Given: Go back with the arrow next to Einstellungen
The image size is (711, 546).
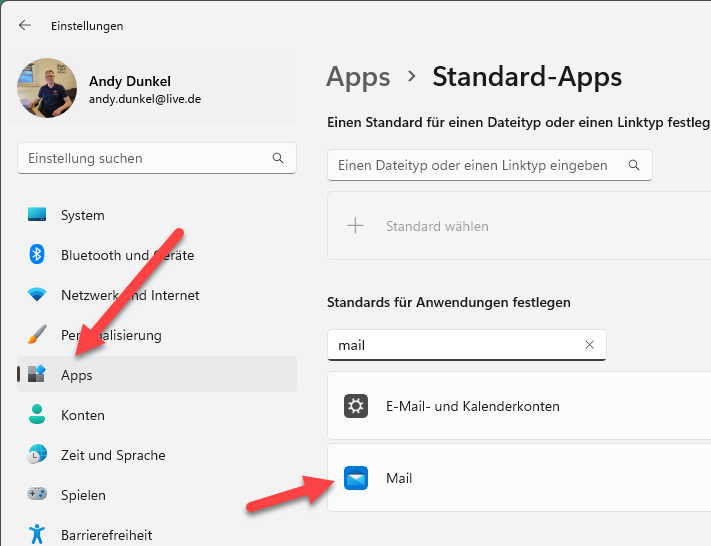Looking at the screenshot, I should pyautogui.click(x=24, y=25).
